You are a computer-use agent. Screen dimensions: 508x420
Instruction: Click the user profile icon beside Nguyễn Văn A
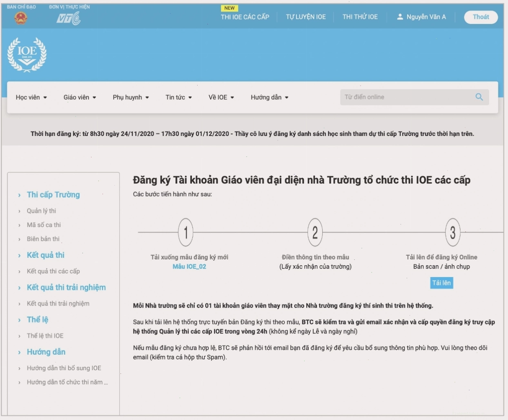(400, 17)
